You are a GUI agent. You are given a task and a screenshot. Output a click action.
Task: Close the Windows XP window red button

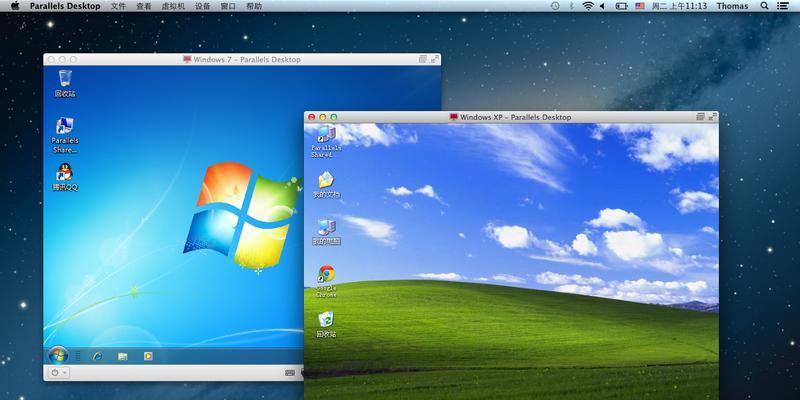click(312, 117)
